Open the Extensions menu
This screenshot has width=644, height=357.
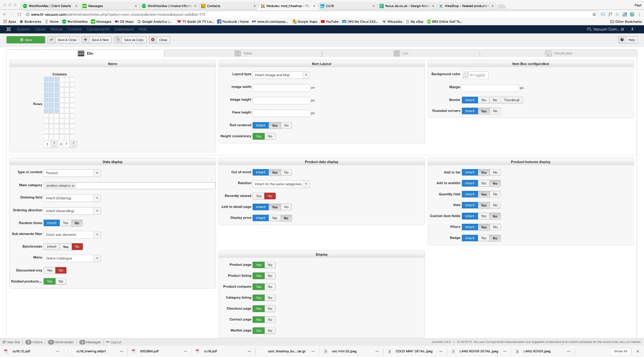[124, 29]
